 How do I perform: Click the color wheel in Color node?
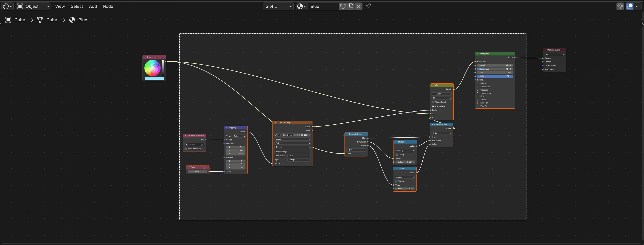(x=152, y=68)
